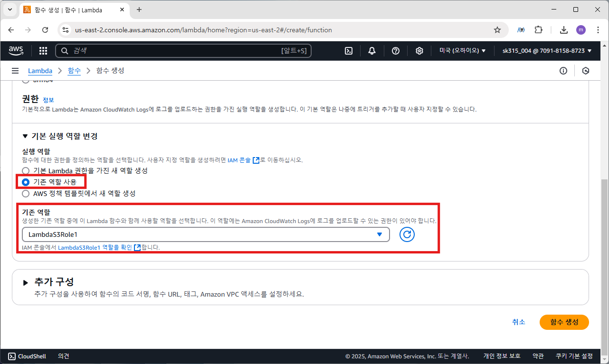Select 기본 Lambda 권한을 가진 새 역할 생성 option
Image resolution: width=609 pixels, height=364 pixels.
coord(26,170)
